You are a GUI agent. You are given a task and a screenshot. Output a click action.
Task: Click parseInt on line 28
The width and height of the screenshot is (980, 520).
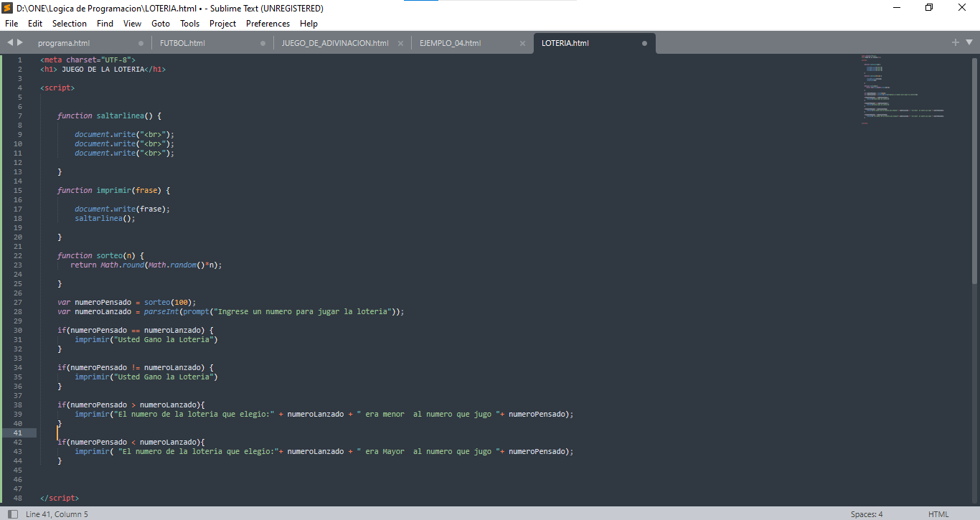point(161,311)
